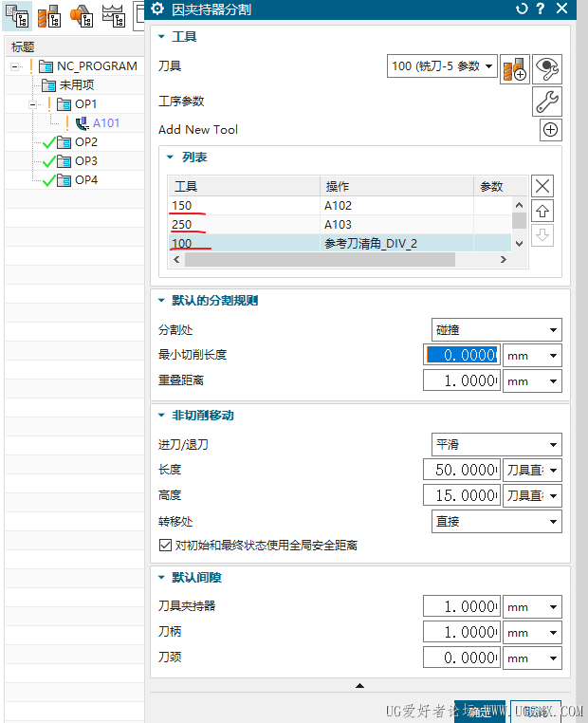
Task: Reset dialog with the circular arrow icon
Action: tap(522, 9)
